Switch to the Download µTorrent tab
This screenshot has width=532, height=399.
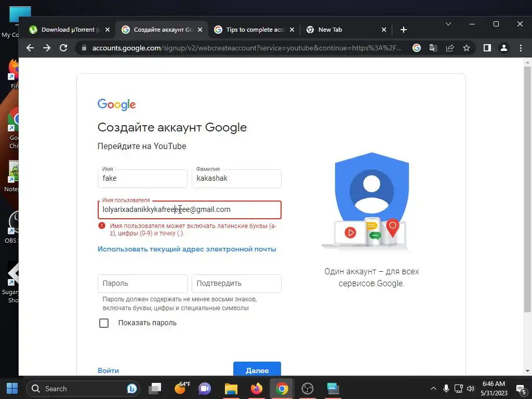point(70,30)
